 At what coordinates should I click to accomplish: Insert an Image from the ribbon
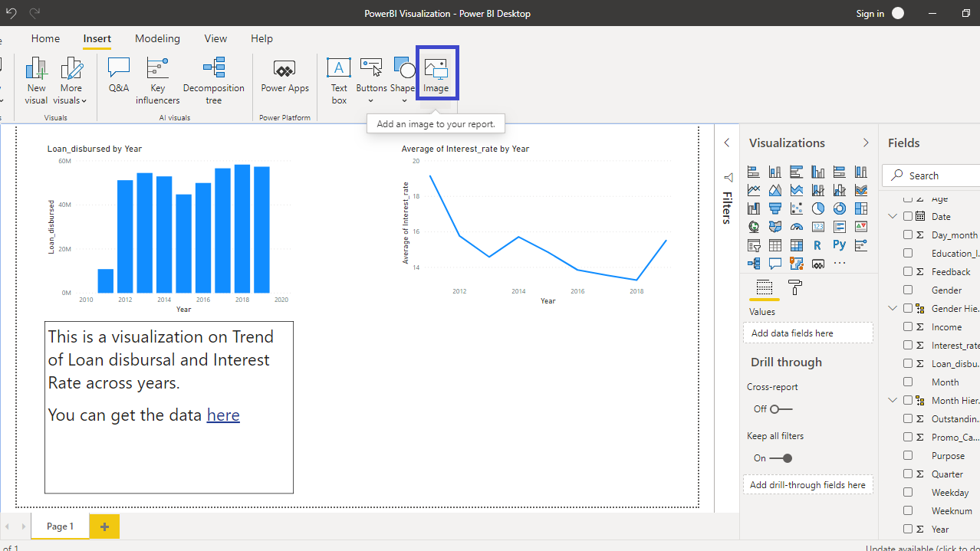436,74
